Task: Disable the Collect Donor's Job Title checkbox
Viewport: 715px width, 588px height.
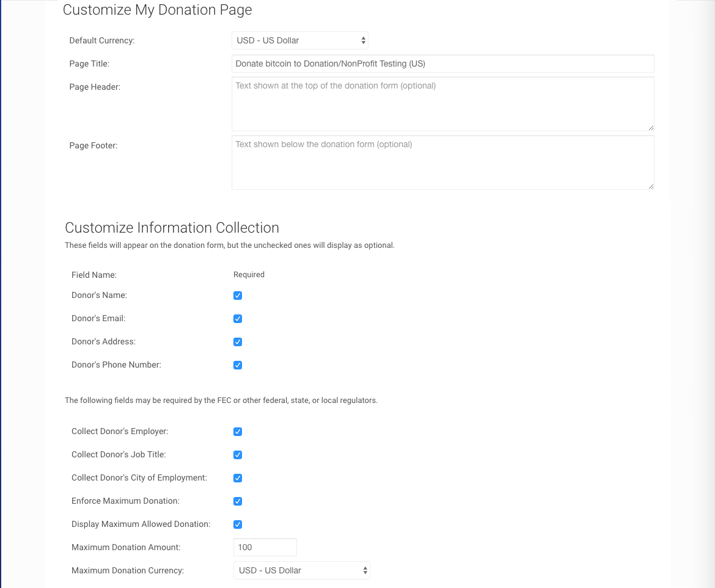Action: coord(238,455)
